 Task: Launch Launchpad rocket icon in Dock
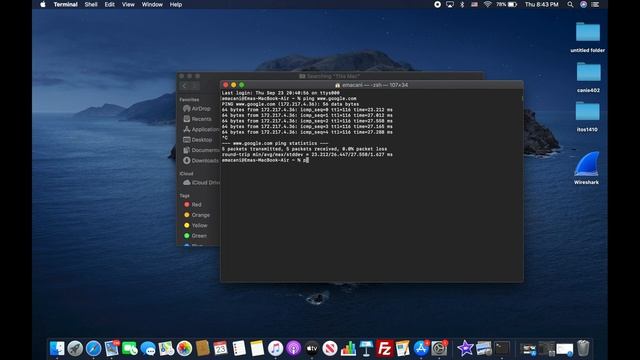pos(75,348)
